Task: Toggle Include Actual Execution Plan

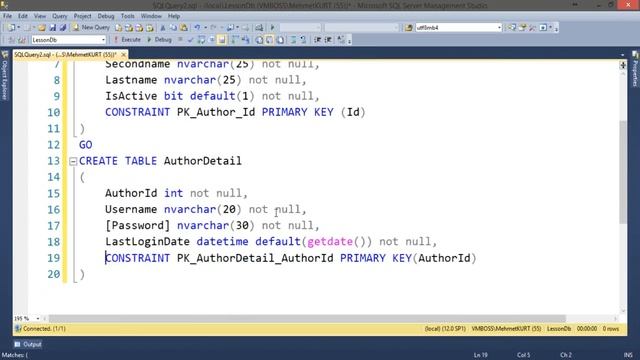Action: tap(235, 40)
